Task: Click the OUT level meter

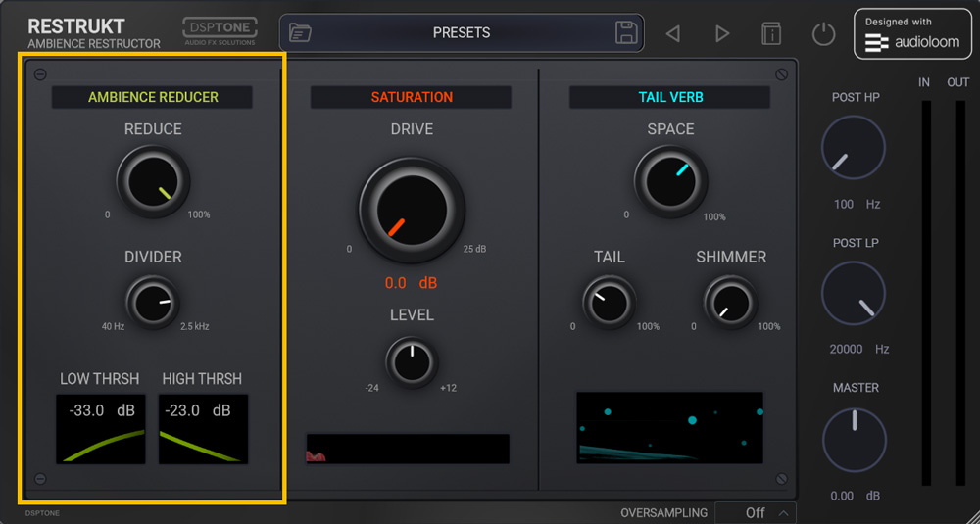Action: pos(960,293)
